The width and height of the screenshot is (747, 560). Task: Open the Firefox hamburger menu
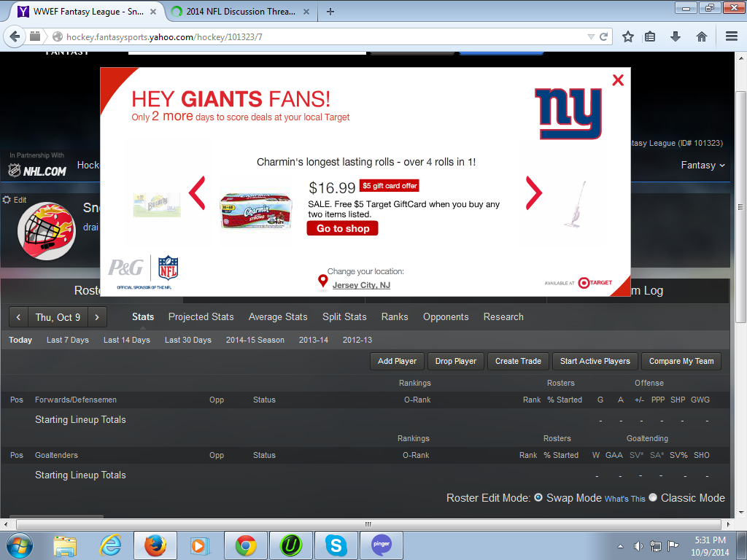click(731, 36)
